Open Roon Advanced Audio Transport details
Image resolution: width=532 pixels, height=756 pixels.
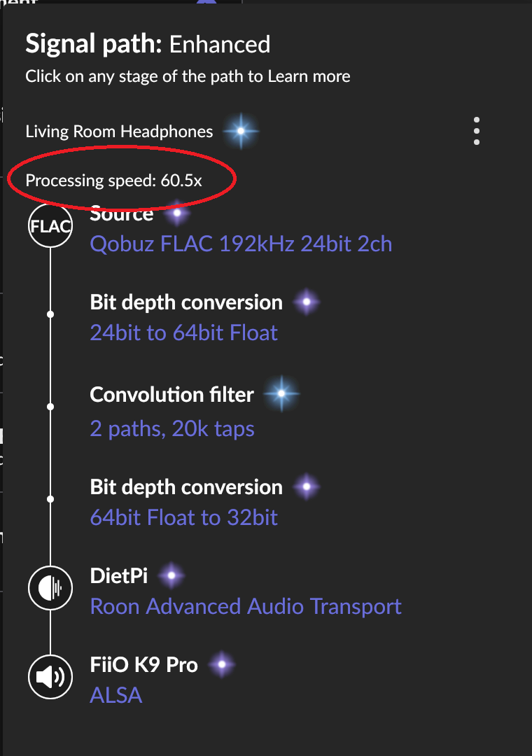coord(244,605)
